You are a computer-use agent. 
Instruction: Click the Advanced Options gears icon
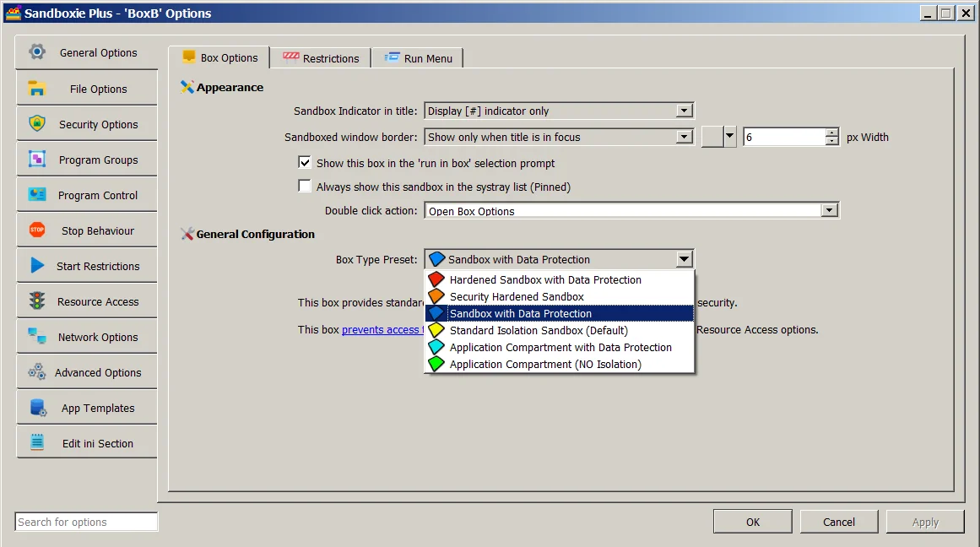[37, 372]
